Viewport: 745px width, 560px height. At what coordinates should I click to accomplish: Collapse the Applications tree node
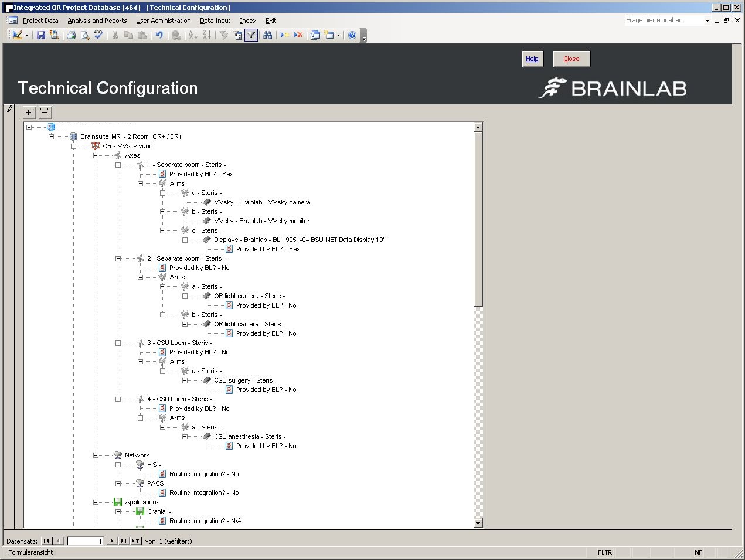click(x=96, y=502)
